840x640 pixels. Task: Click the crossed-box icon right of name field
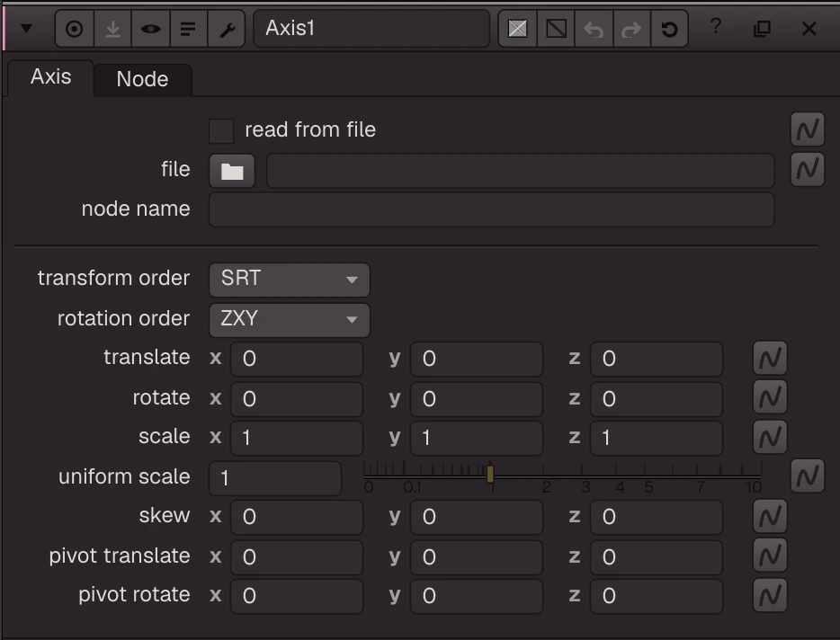[x=517, y=29]
